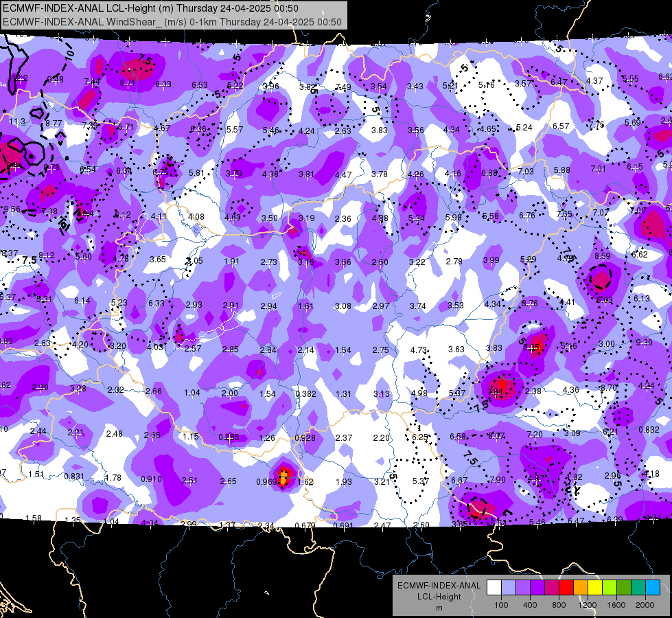
Task: Click the wind shear value '7.03'
Action: tap(526, 172)
